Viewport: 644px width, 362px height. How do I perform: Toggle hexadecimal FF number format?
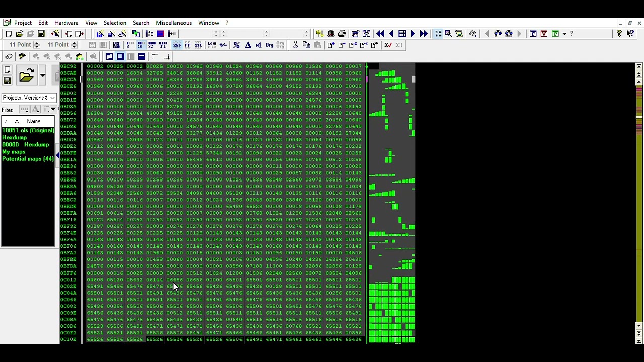click(x=188, y=45)
